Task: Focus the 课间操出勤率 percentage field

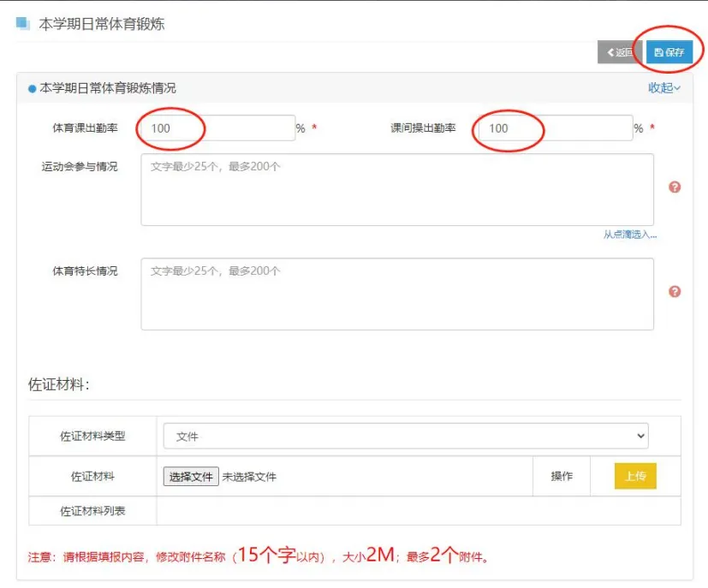Action: [555, 128]
